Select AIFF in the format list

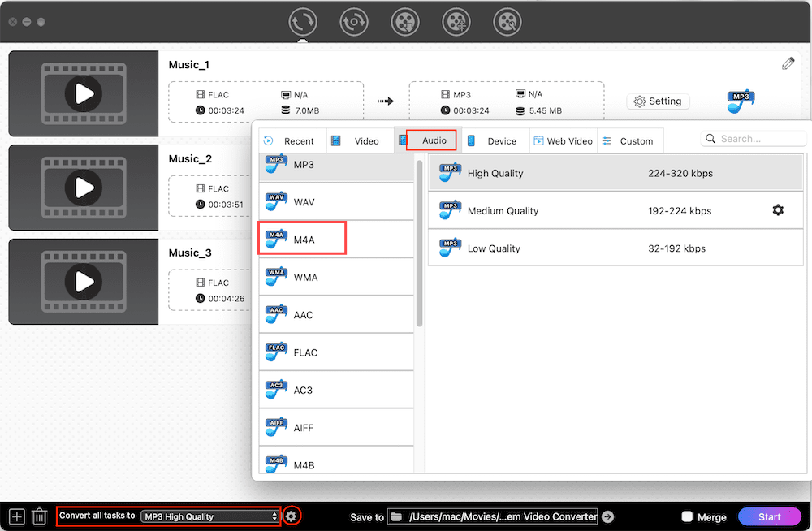point(337,427)
